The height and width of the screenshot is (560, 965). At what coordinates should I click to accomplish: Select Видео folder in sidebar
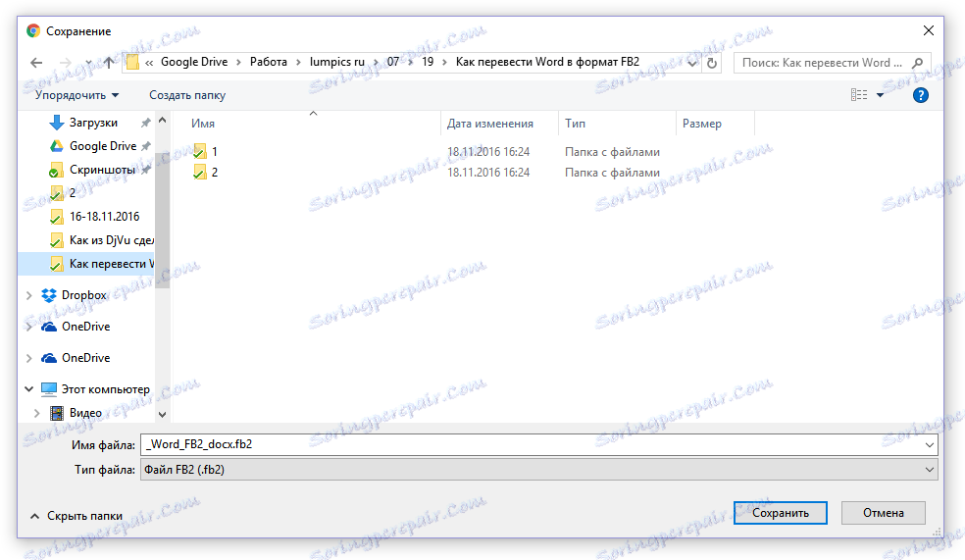pos(85,413)
